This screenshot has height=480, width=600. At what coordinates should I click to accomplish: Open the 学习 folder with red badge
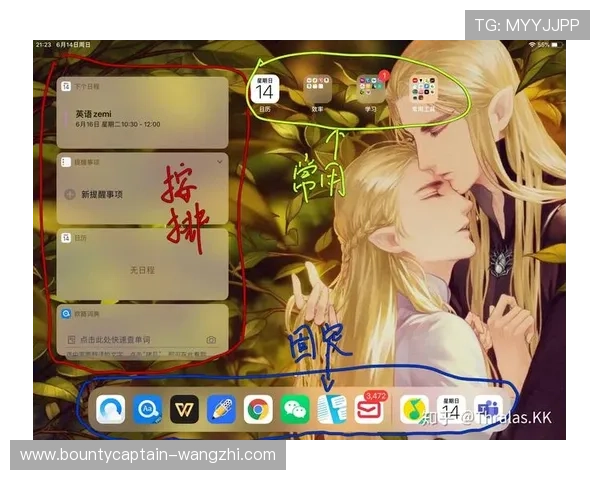370,88
